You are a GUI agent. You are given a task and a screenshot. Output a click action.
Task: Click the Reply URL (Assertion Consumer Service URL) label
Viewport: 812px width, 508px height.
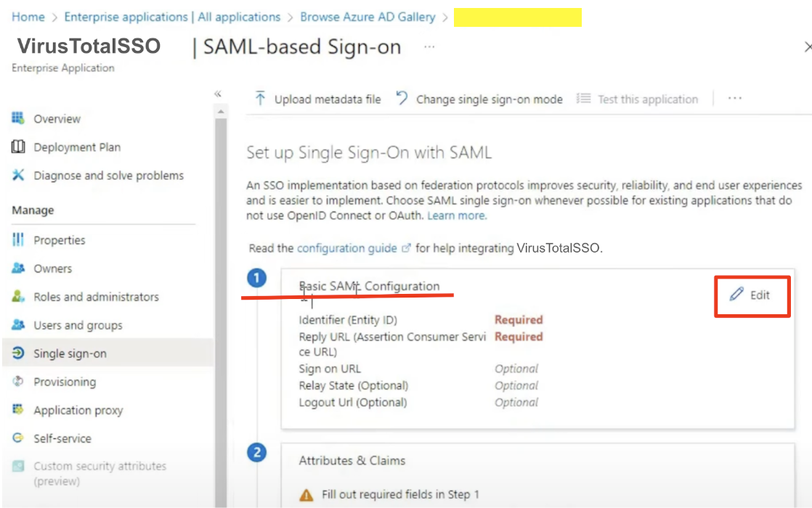pos(392,344)
